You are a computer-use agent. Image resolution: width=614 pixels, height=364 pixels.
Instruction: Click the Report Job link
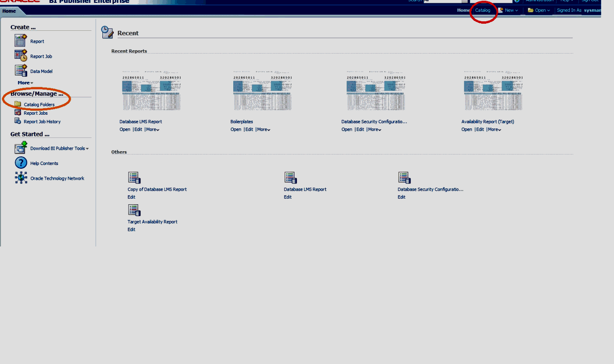click(x=41, y=56)
